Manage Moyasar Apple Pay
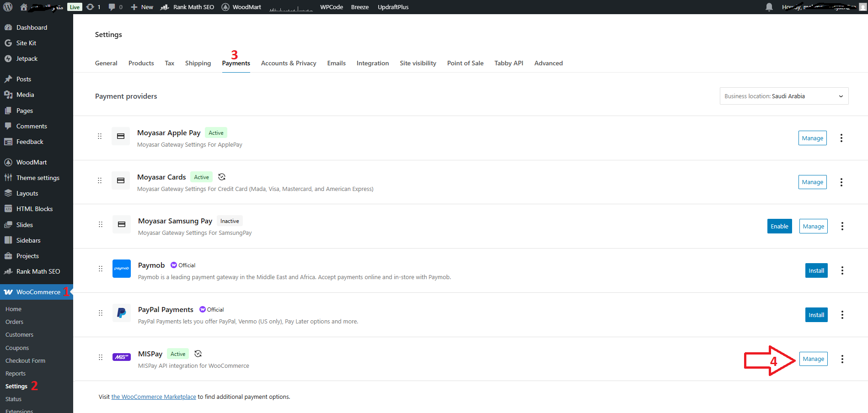 pyautogui.click(x=813, y=138)
